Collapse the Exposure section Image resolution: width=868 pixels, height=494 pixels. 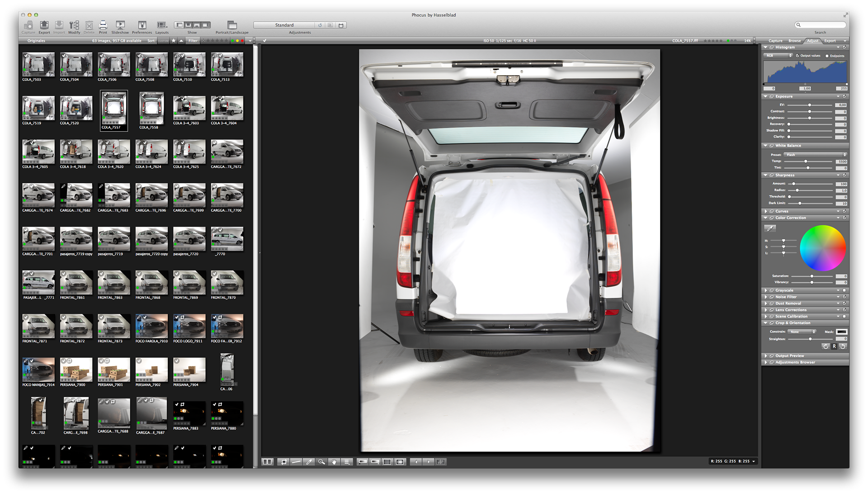coord(765,96)
